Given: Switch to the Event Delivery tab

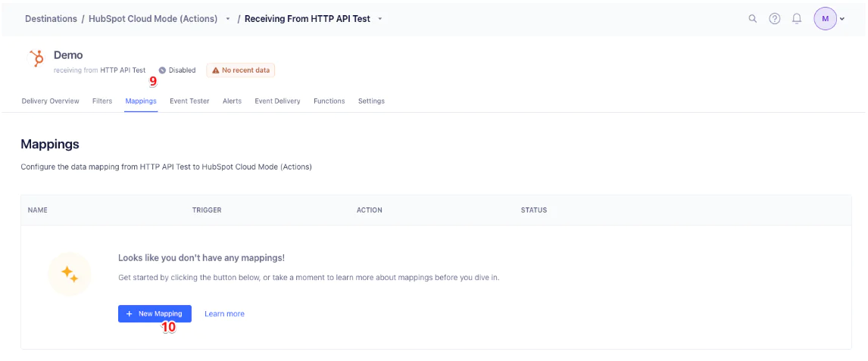Looking at the screenshot, I should 277,101.
